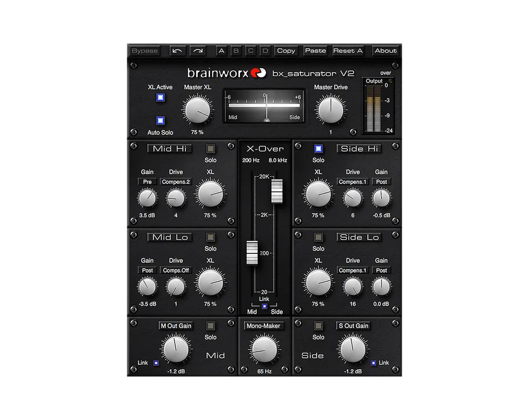This screenshot has height=418, width=532.
Task: Click the Mid/Side balance meter
Action: 264,106
